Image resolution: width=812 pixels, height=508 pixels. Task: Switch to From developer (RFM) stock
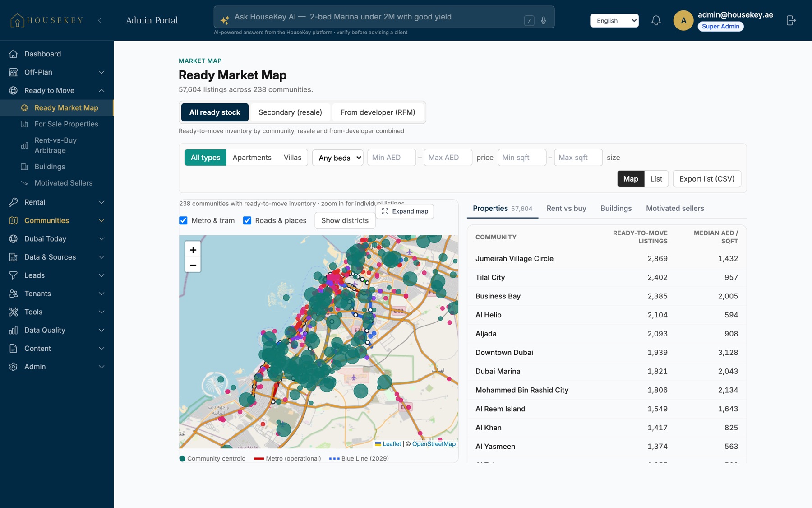[378, 112]
